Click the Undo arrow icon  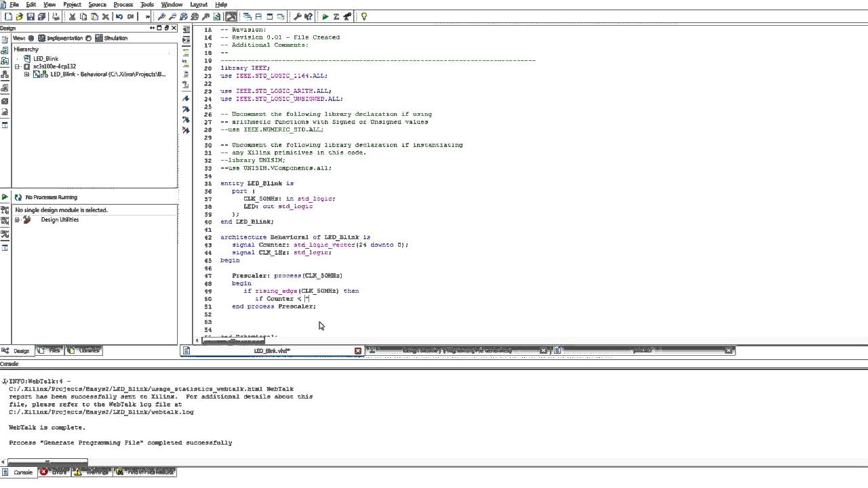pyautogui.click(x=119, y=16)
